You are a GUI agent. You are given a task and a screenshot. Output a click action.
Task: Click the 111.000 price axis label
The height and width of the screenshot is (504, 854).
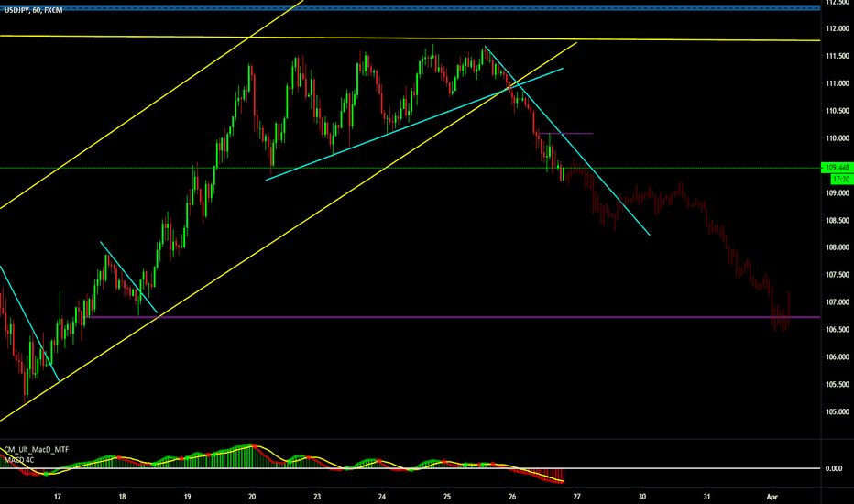pos(838,83)
